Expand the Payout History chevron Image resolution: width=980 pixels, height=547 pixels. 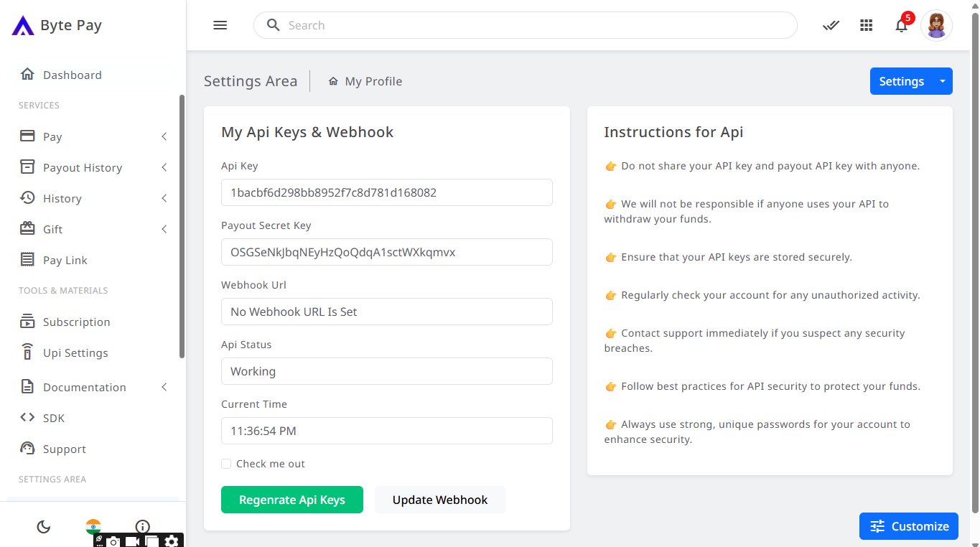click(x=164, y=167)
